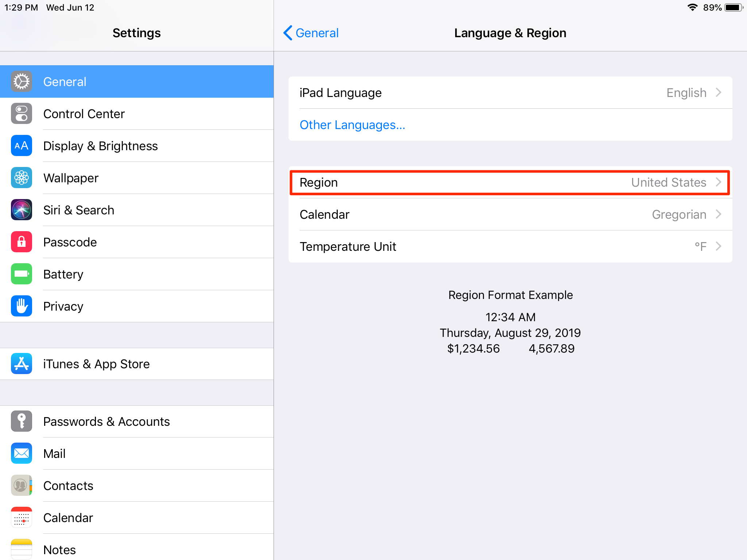Tap the Control Center toggle icon
Image resolution: width=747 pixels, height=560 pixels.
(x=22, y=114)
